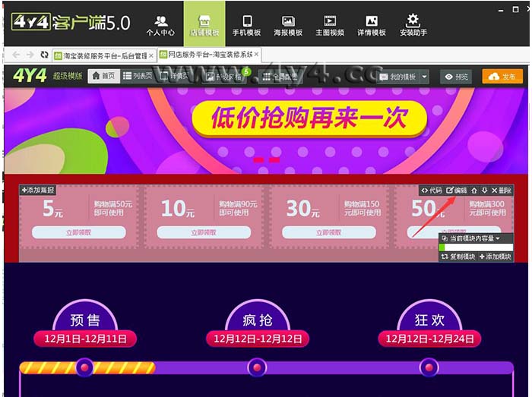This screenshot has height=397, width=532.
Task: Click the orange 发布 button
Action: coord(502,77)
